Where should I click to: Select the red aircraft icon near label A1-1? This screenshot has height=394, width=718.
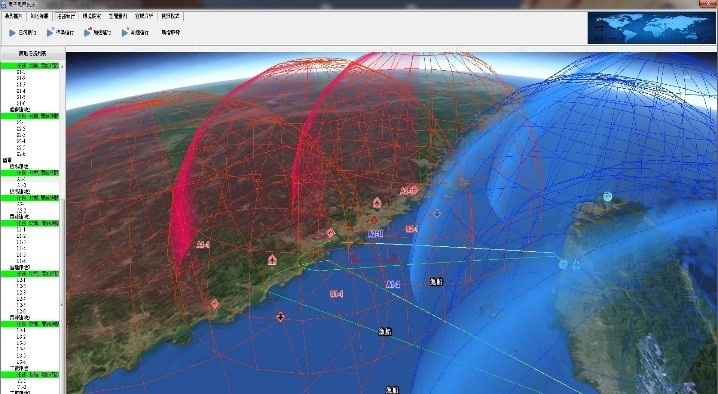pyautogui.click(x=272, y=260)
